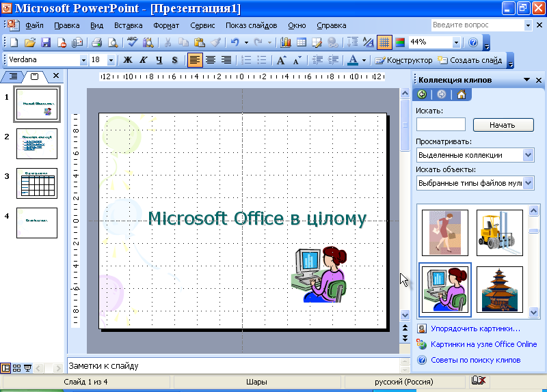This screenshot has width=547, height=392.
Task: Open 'Выбранные типы файлов' dropdown
Action: (528, 183)
